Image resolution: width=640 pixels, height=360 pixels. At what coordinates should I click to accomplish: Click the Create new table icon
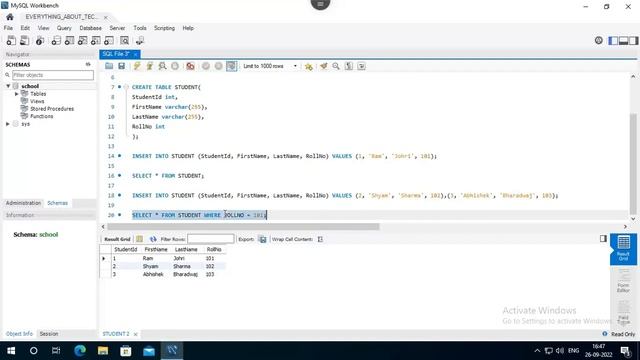69,40
